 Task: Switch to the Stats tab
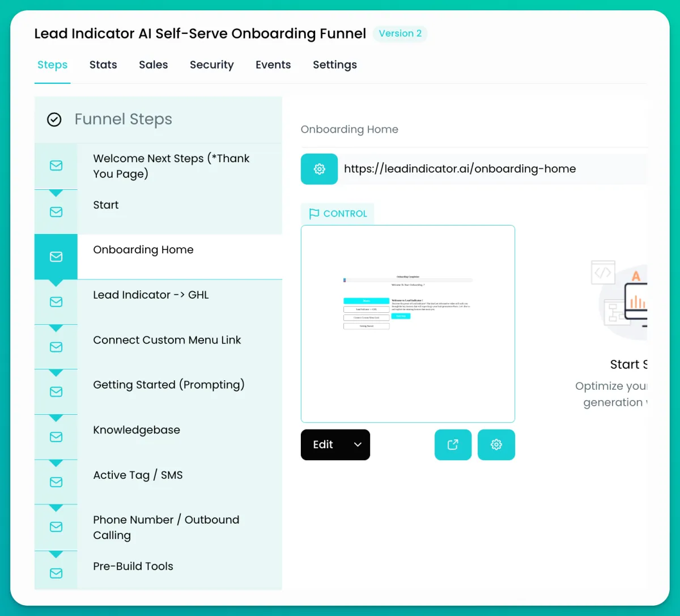pos(103,65)
